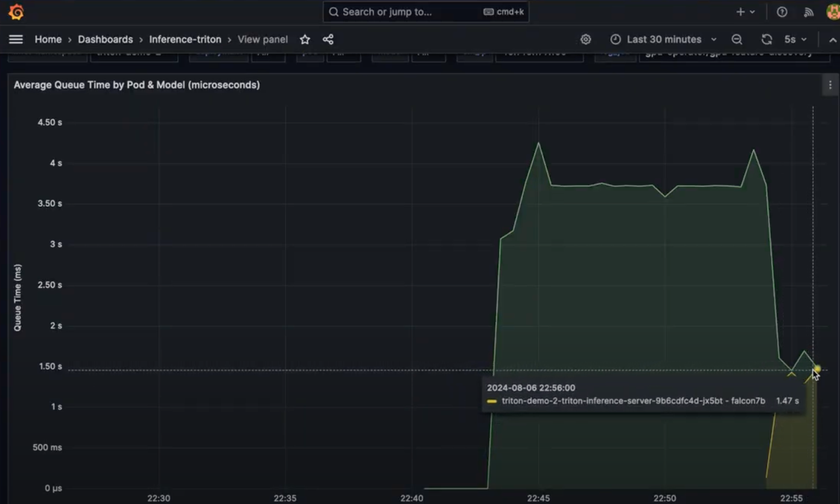Navigate to Dashboards breadcrumb
Image resolution: width=840 pixels, height=504 pixels.
105,39
